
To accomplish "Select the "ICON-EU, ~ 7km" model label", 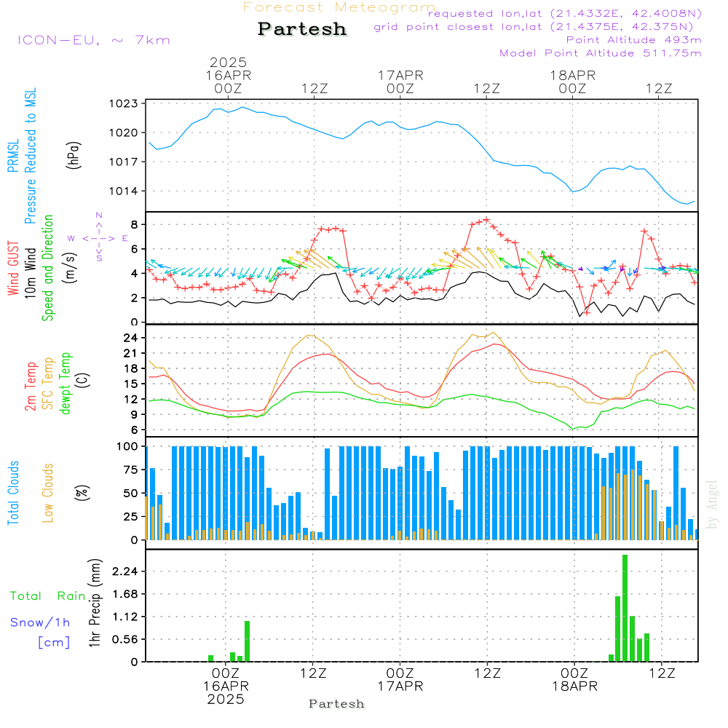I will coord(94,40).
